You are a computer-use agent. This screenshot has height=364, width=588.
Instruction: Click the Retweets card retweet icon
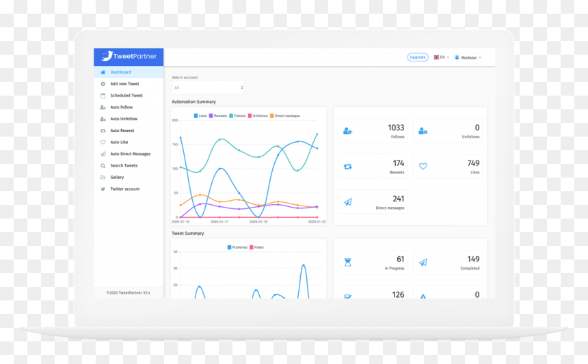(347, 166)
